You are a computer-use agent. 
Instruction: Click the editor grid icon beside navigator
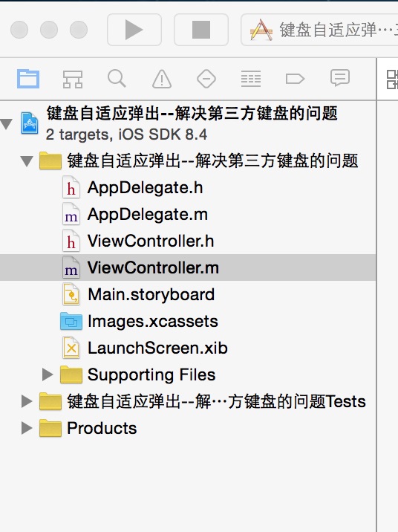pos(392,79)
